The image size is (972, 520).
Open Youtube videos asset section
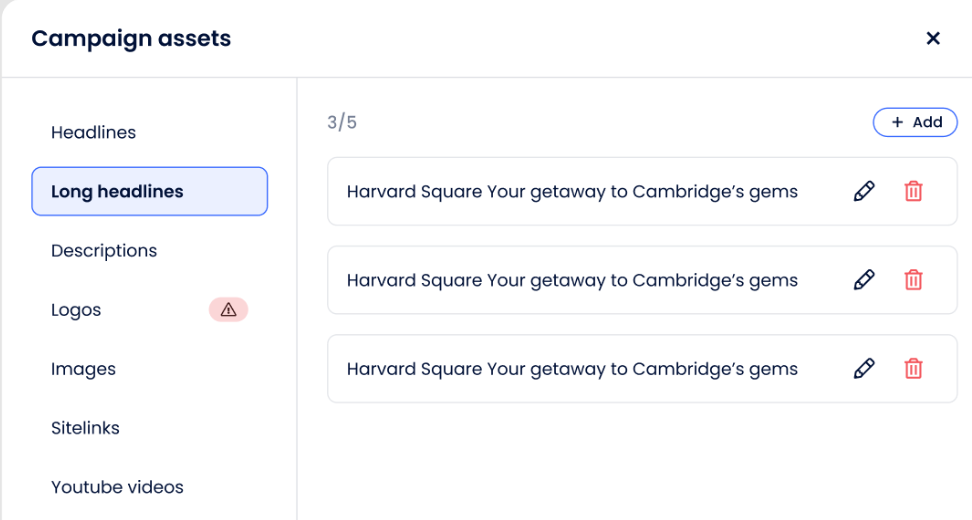pyautogui.click(x=117, y=488)
